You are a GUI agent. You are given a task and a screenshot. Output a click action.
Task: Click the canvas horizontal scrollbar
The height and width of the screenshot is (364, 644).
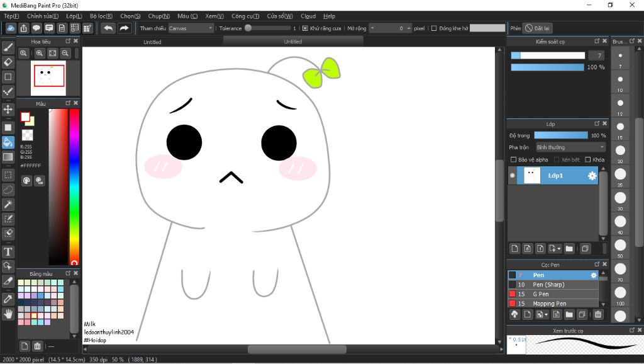click(297, 349)
